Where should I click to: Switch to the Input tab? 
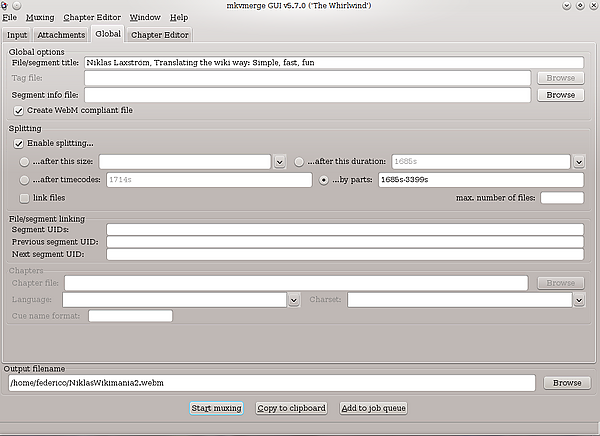tap(19, 34)
